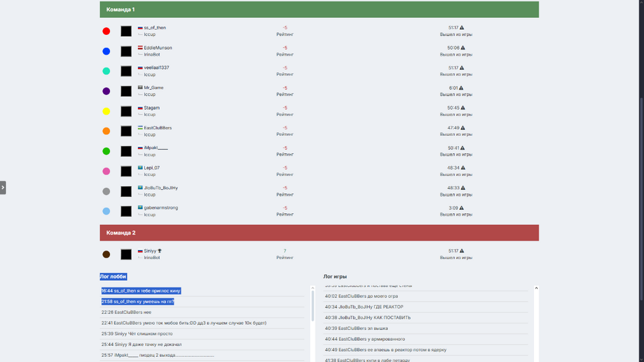Click the avatar thumbnail of Siniyy
The height and width of the screenshot is (362, 644).
coord(126,254)
